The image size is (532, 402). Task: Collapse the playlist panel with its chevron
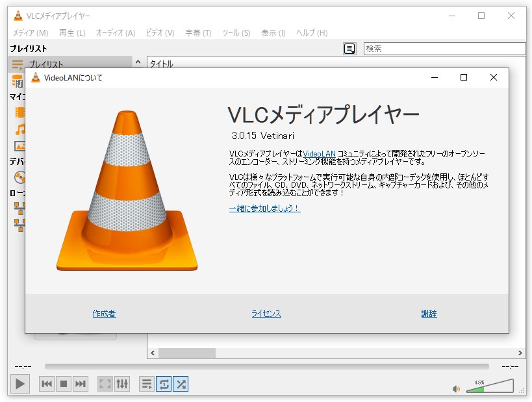(x=137, y=62)
